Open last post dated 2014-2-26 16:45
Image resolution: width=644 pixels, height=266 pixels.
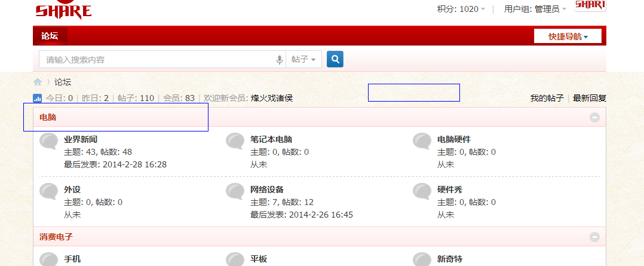pos(321,215)
